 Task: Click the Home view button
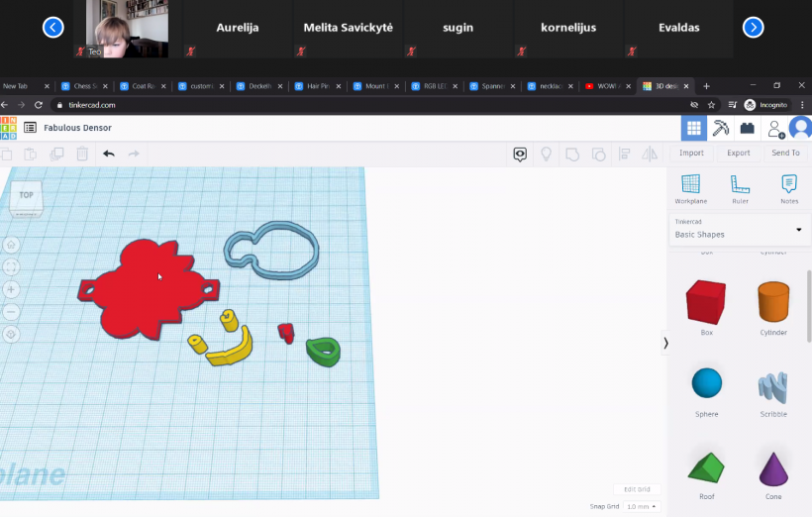[11, 245]
